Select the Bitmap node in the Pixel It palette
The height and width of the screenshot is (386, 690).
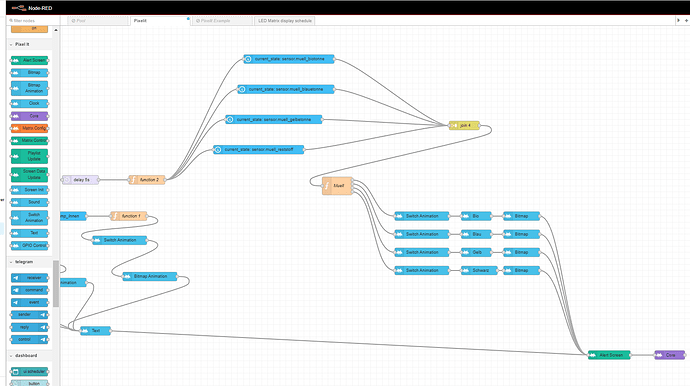click(x=29, y=73)
